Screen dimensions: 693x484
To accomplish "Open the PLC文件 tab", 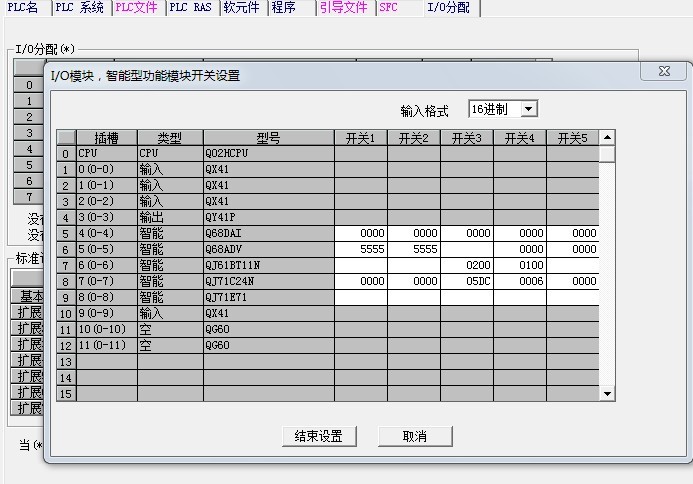I will click(x=135, y=7).
